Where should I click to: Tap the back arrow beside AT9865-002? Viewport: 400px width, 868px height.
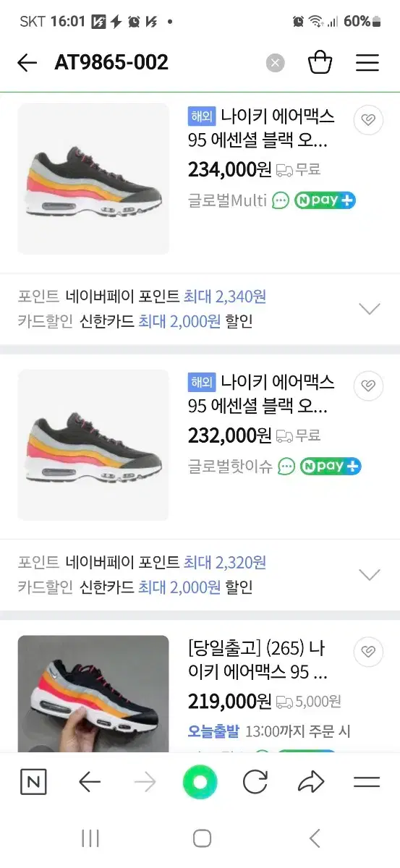tap(27, 63)
